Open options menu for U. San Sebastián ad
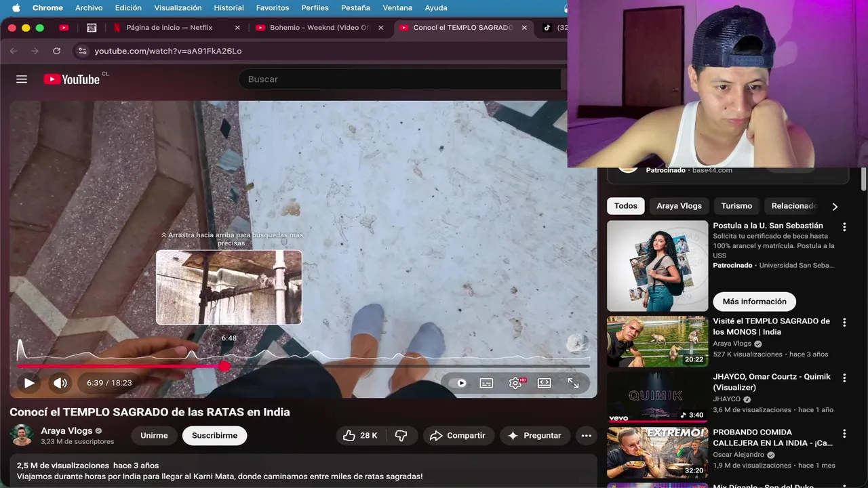This screenshot has height=488, width=868. [844, 227]
